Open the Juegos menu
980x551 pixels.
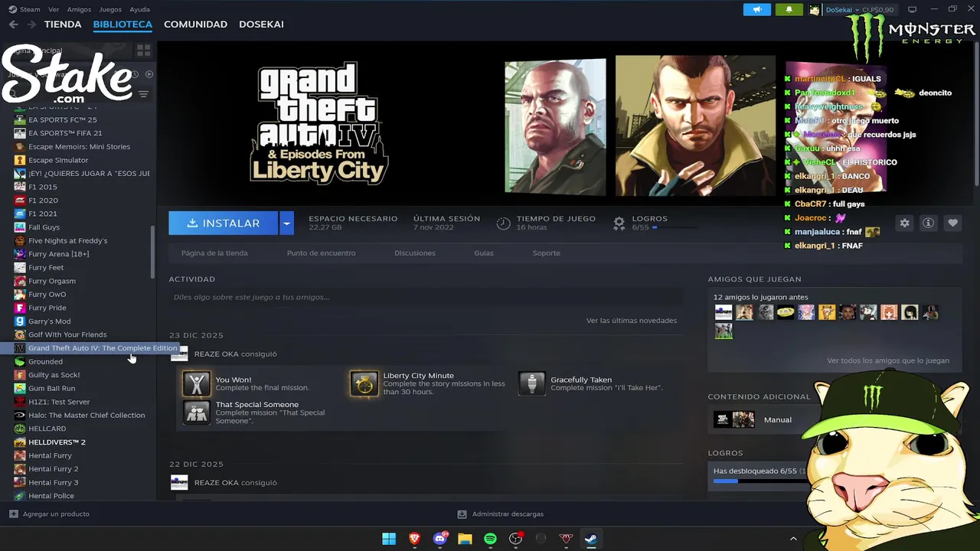110,10
